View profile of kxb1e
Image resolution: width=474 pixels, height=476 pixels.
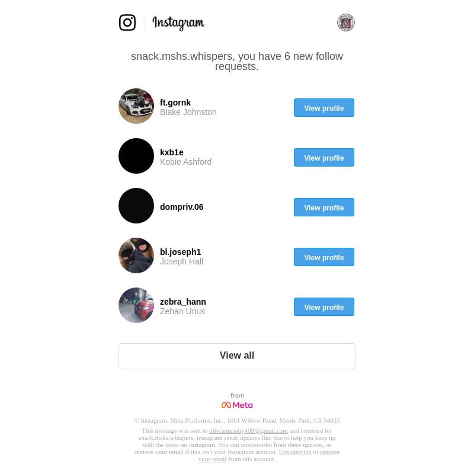pos(324,157)
